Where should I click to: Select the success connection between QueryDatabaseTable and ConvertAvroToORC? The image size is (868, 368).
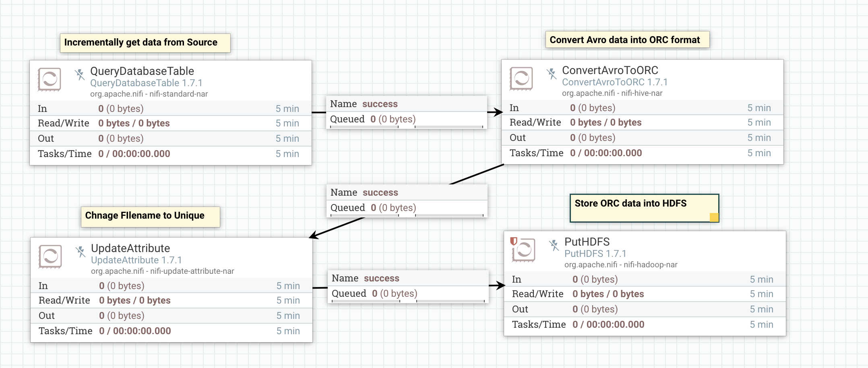[x=407, y=112]
